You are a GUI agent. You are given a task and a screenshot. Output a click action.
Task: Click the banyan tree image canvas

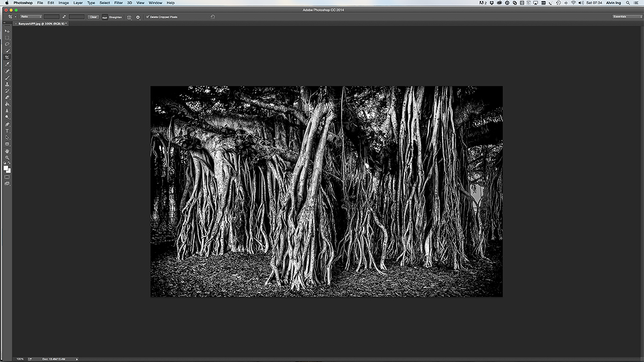326,191
